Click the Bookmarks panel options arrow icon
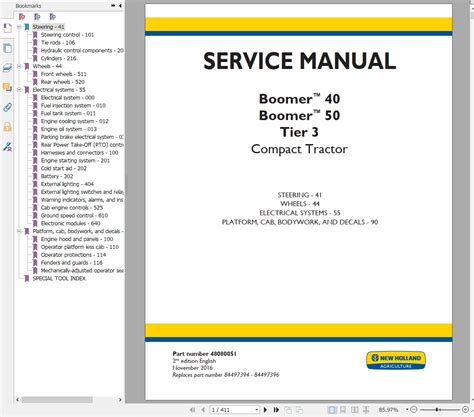 coord(113,6)
